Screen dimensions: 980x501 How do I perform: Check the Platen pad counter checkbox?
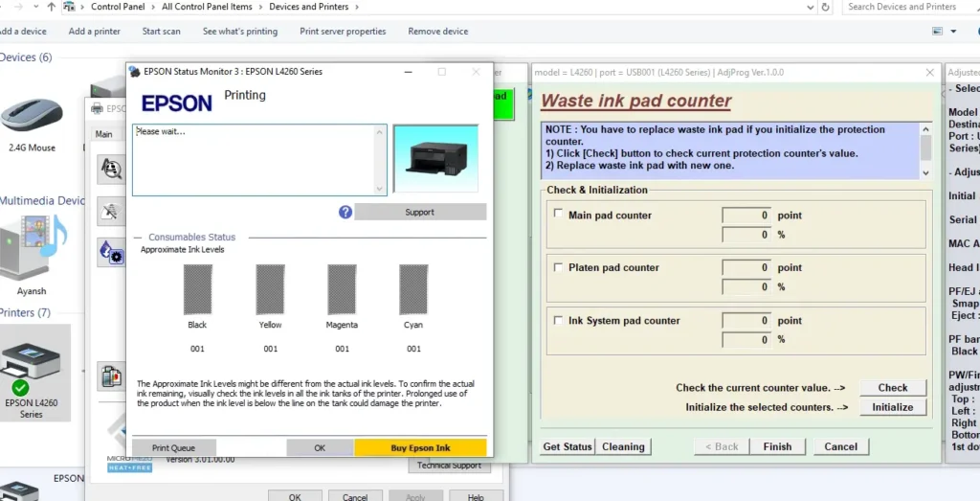(x=558, y=267)
